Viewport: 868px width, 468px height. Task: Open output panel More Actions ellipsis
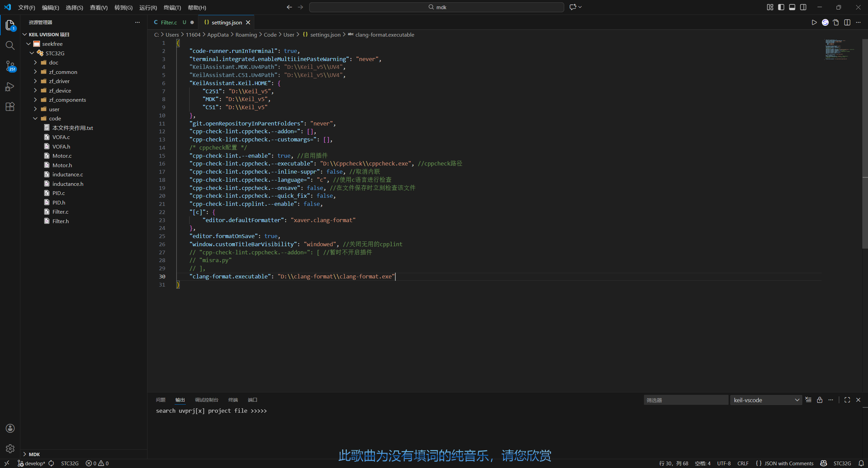(x=831, y=400)
